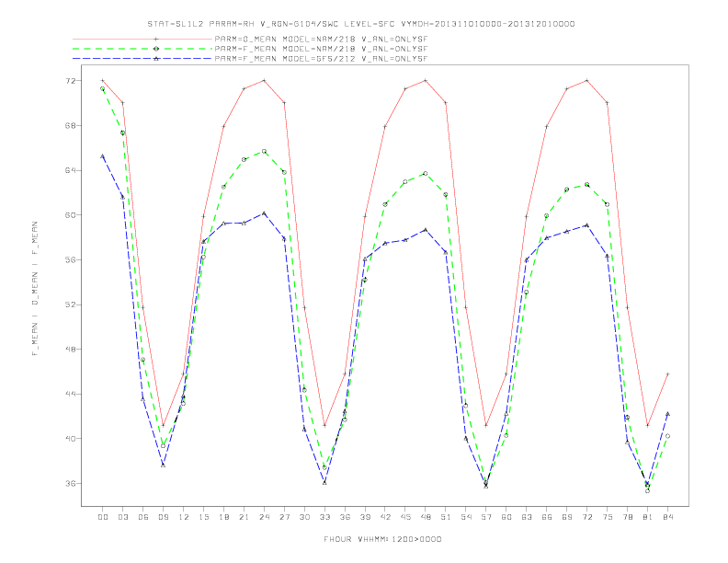
Task: Click x-axis forecast hour label 66
Action: 547,517
